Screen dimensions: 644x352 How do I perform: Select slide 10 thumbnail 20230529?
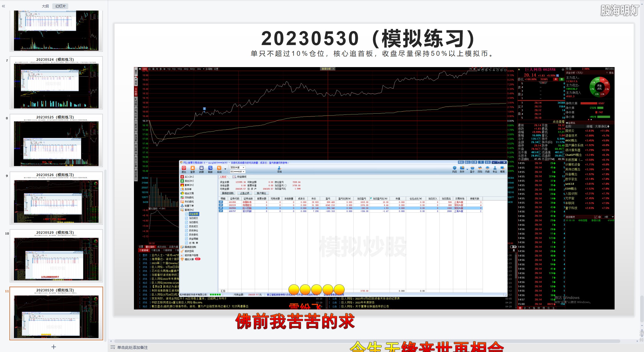point(56,256)
